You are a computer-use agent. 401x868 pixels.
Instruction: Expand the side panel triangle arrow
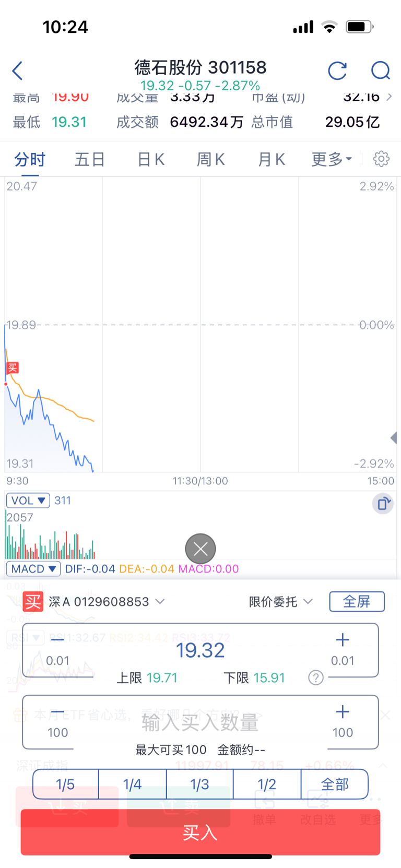click(394, 437)
